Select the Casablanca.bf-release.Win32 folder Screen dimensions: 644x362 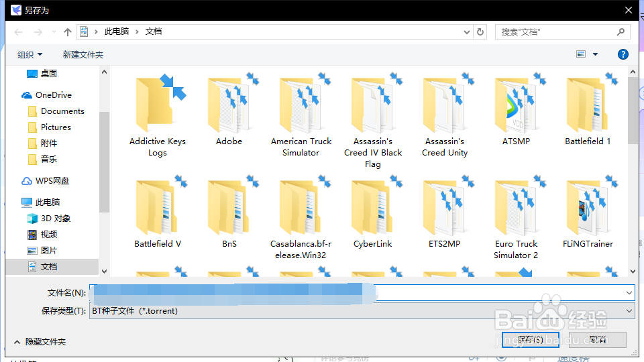click(301, 217)
